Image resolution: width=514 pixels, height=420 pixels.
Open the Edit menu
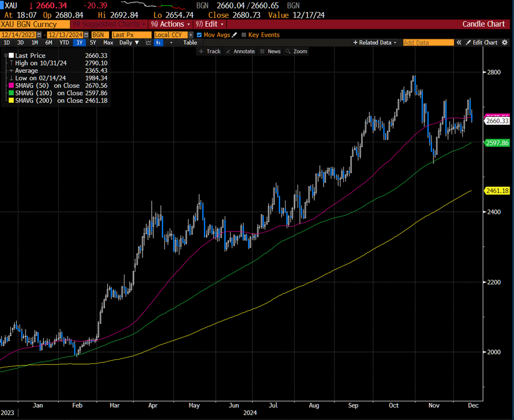(209, 24)
